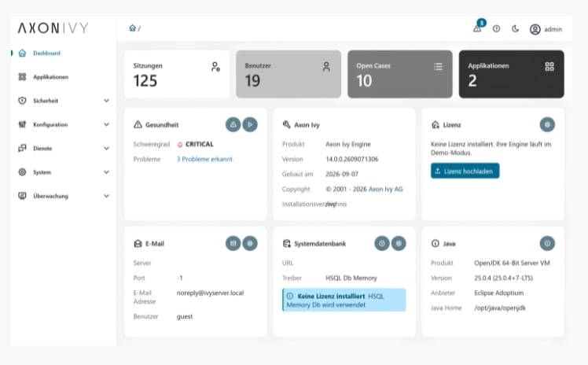Click the AXON IVY logo

pos(53,28)
